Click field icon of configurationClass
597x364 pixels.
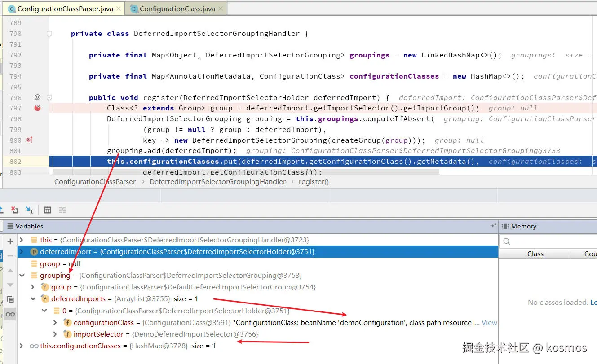coord(67,322)
